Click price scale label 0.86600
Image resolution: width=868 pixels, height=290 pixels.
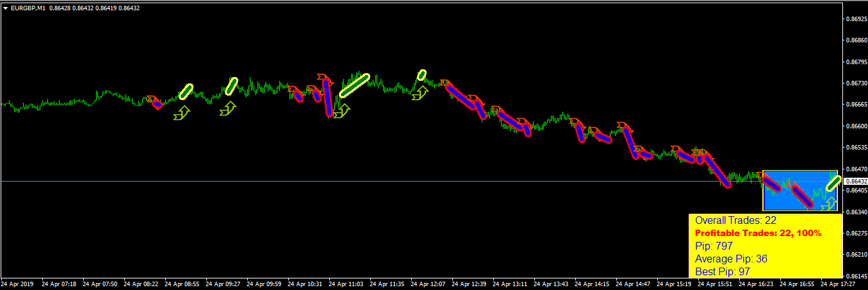tap(856, 126)
